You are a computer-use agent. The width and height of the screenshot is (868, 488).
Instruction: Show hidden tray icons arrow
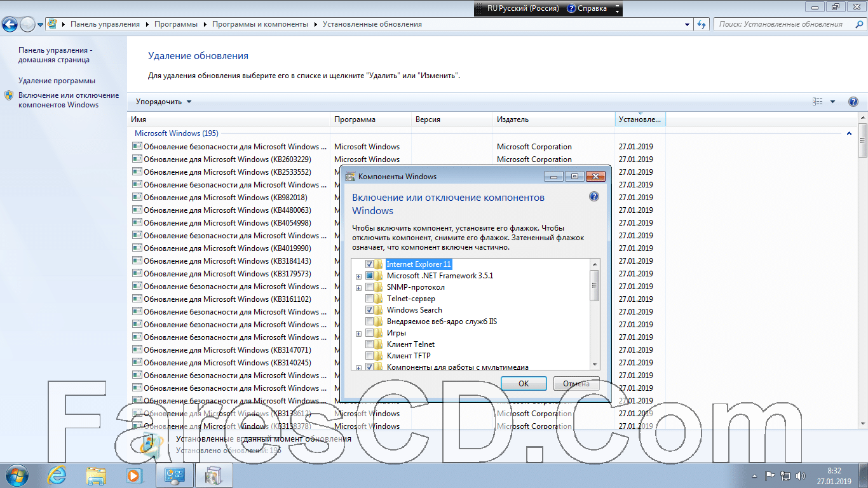[754, 475]
